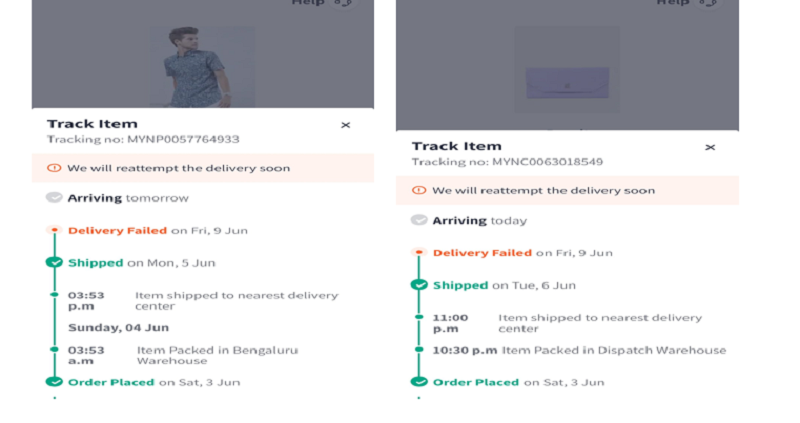
Task: Close the left Track Item panel
Action: 345,125
